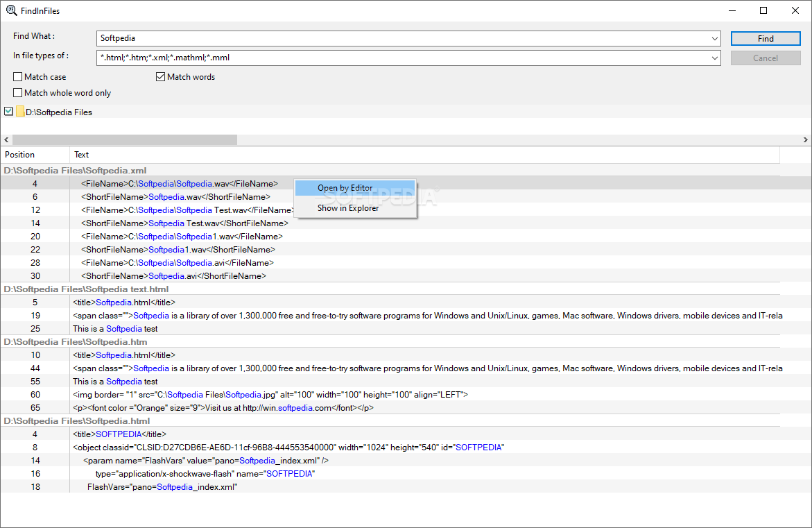This screenshot has width=812, height=528.
Task: Maximize the FindInFiles window
Action: [763, 10]
